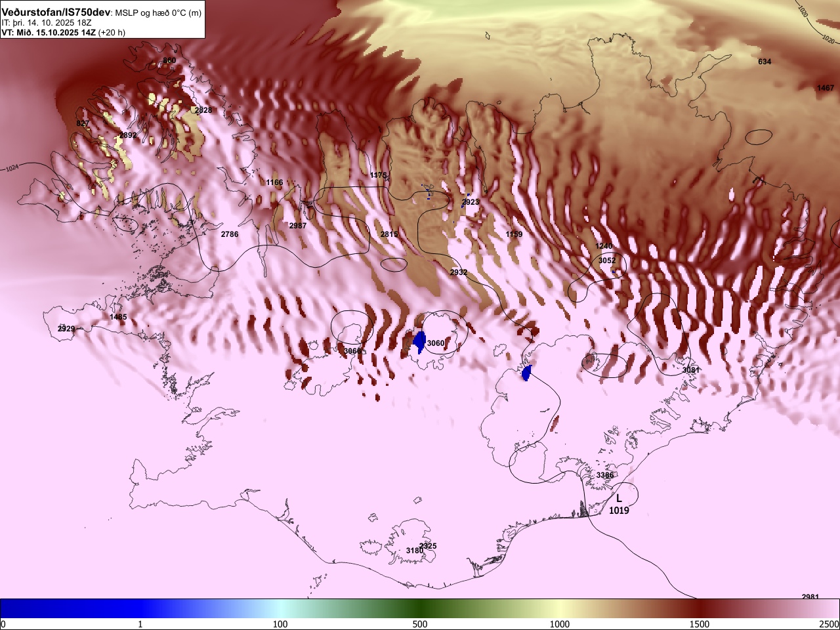
Task: Click the large blue patch beside '3060'
Action: tap(419, 342)
